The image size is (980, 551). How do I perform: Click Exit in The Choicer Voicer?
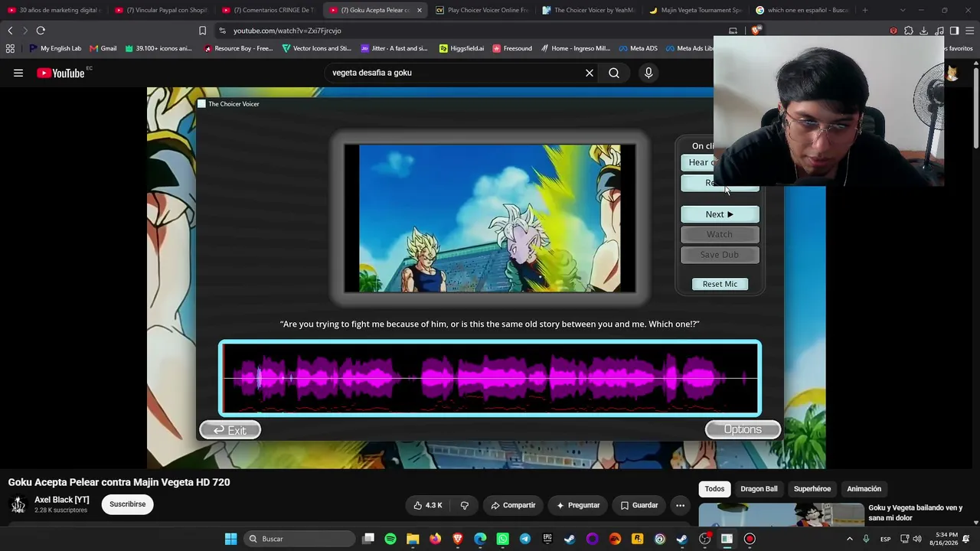click(230, 430)
